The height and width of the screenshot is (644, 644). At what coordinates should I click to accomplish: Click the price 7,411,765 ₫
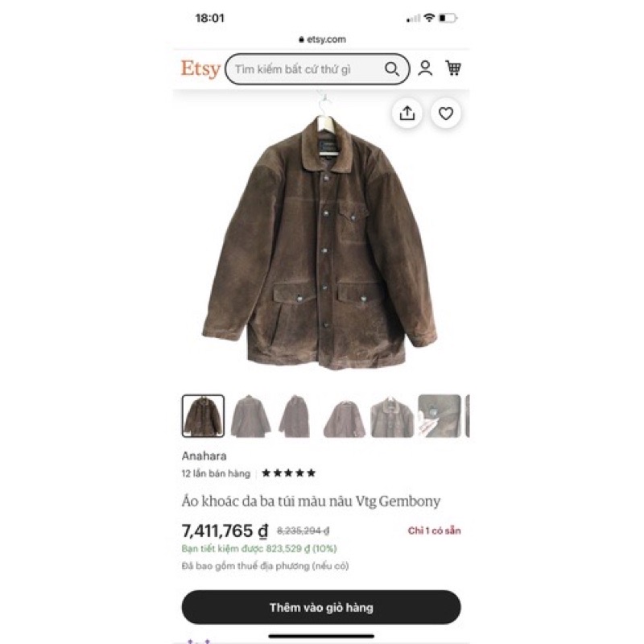[225, 530]
